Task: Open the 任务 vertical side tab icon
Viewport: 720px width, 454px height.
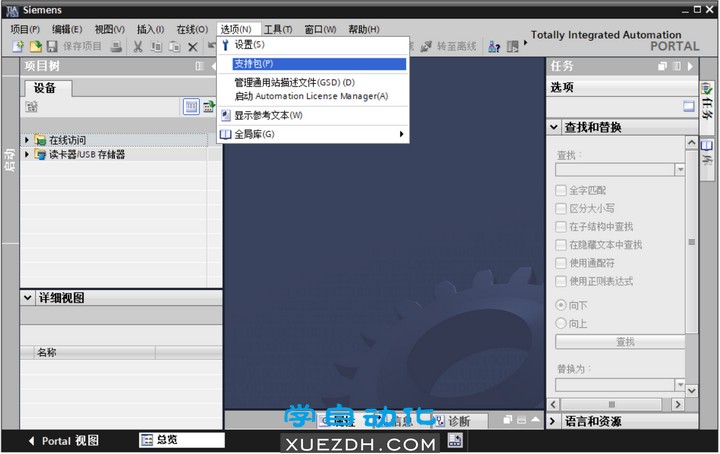Action: pyautogui.click(x=707, y=90)
